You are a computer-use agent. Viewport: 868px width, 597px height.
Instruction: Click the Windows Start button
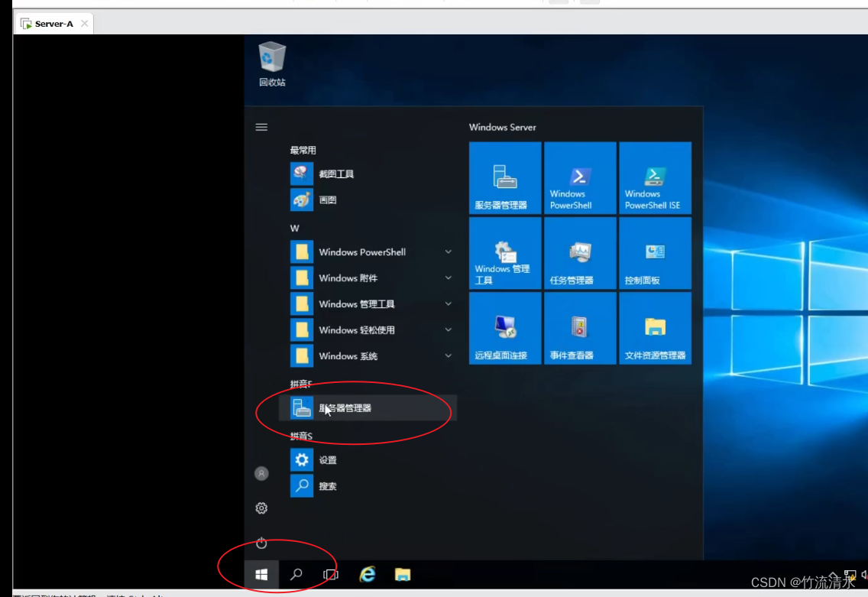point(261,575)
